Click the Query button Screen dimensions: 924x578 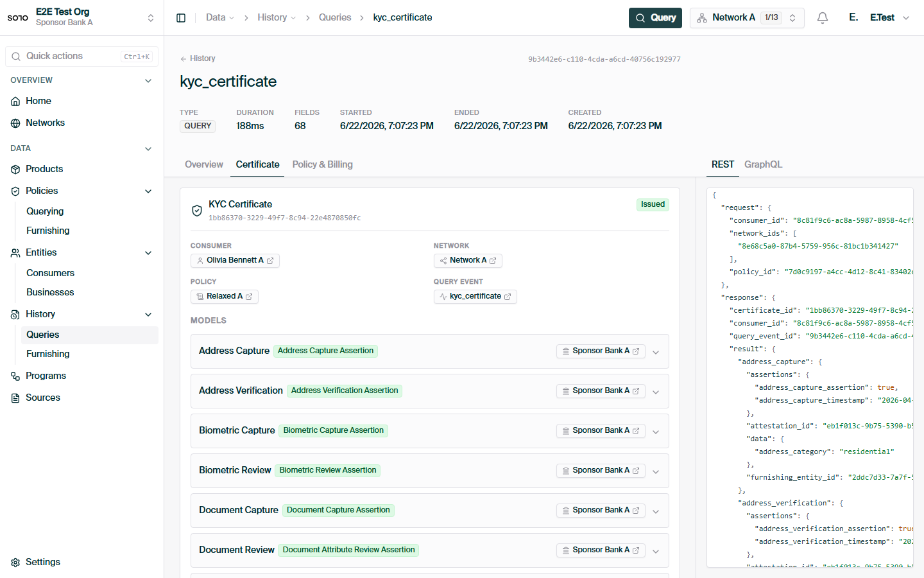pos(655,18)
